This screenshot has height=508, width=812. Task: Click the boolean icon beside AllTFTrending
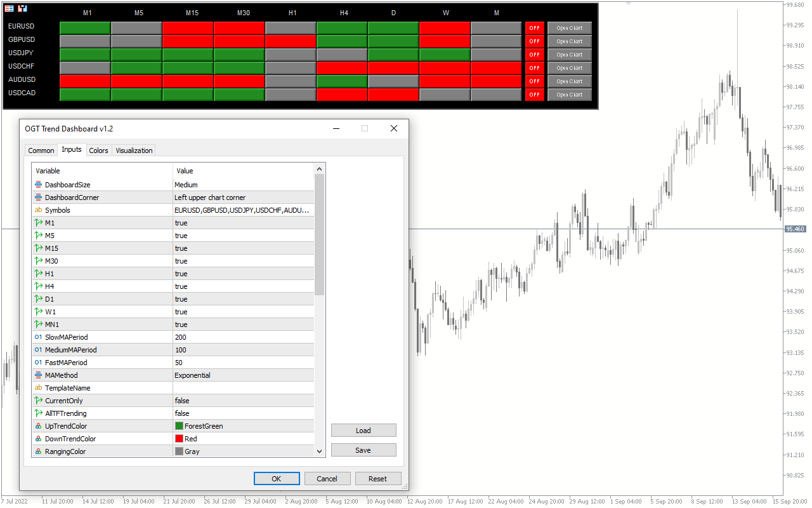(38, 413)
